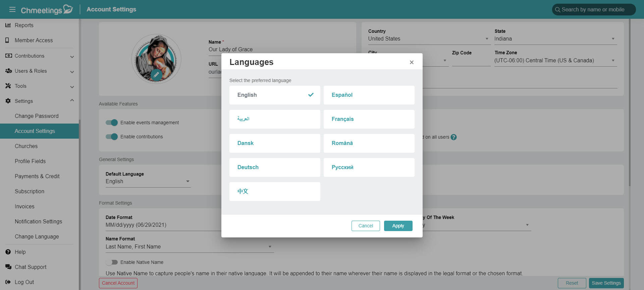Select Română language option
Image resolution: width=644 pixels, height=290 pixels.
[x=369, y=143]
